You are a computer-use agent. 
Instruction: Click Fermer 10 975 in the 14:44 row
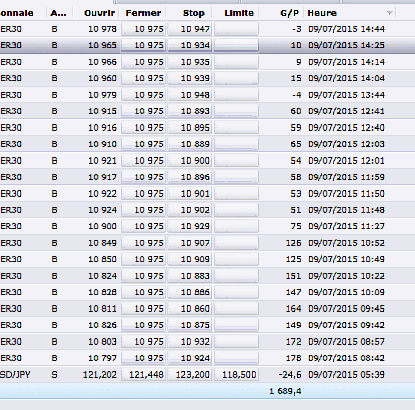(x=143, y=29)
